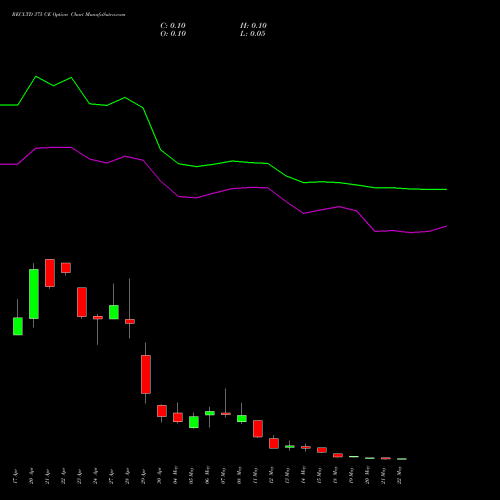Screen dimensions: 500x500
Task: Select the red candle for 18 May
Action: [x=338, y=455]
